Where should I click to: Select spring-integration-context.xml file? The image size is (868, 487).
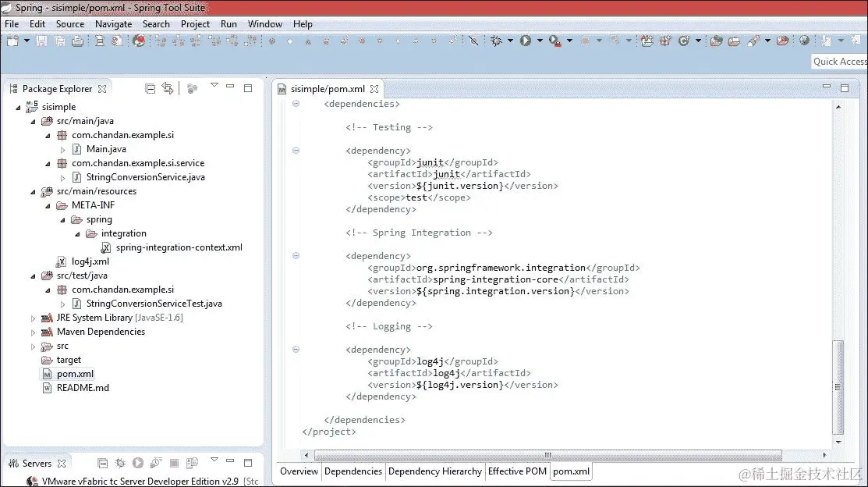179,247
